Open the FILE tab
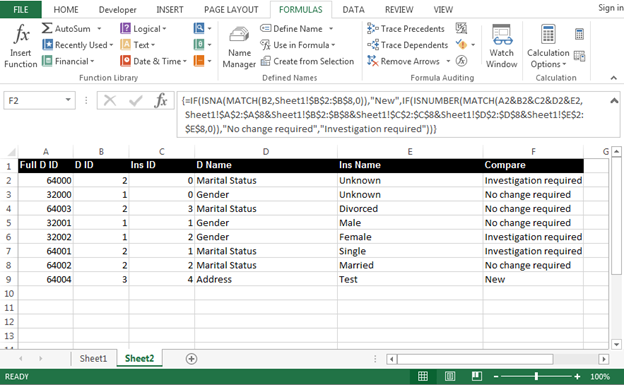This screenshot has width=624, height=385. pos(21,10)
